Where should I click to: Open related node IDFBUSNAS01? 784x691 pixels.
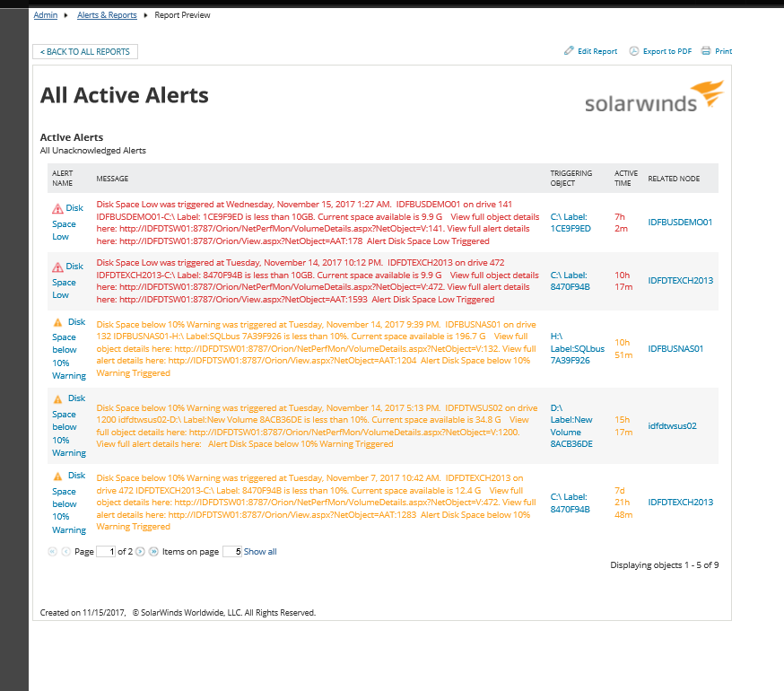(675, 349)
